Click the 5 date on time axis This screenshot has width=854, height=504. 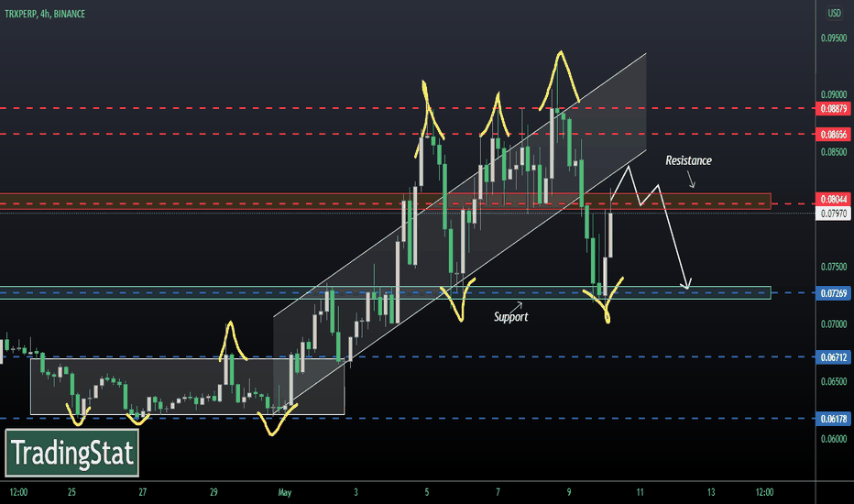pyautogui.click(x=426, y=492)
